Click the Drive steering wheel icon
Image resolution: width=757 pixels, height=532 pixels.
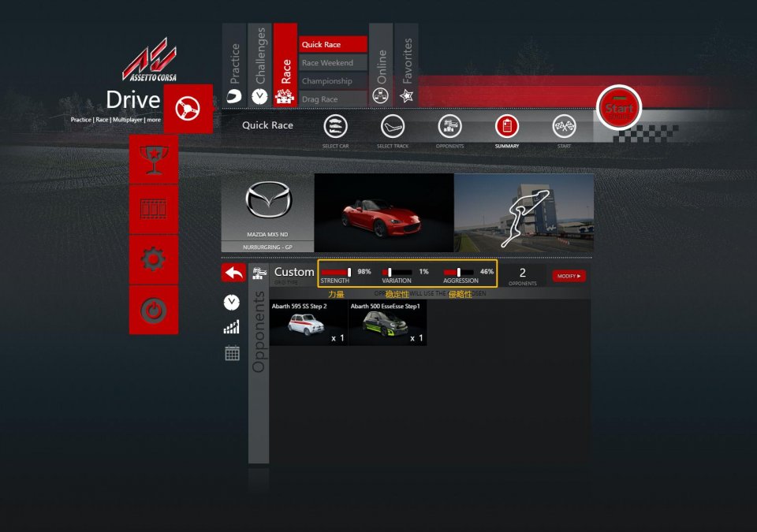[188, 109]
